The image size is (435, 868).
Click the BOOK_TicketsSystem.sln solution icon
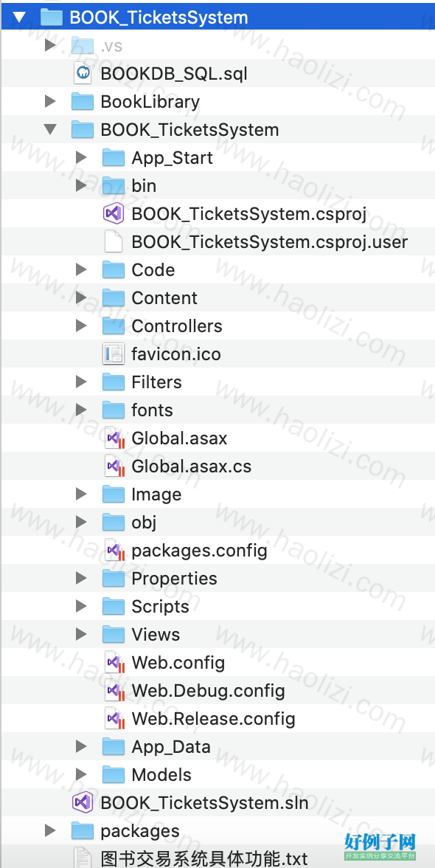coord(83,802)
